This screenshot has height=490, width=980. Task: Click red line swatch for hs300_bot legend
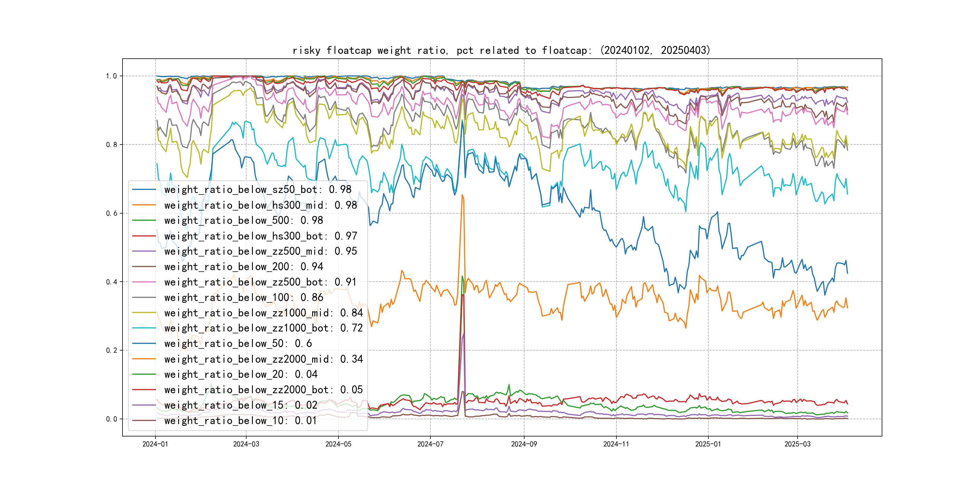pos(144,236)
